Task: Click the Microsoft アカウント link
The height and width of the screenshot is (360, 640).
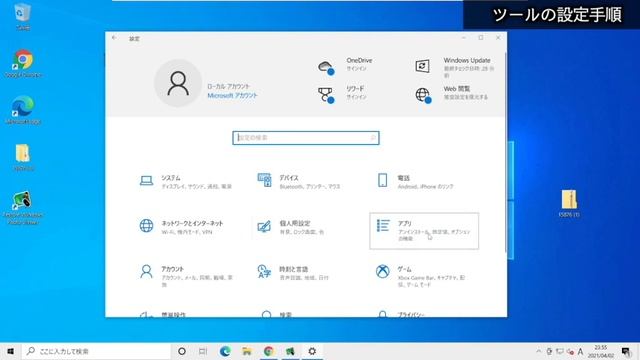Action: 232,96
